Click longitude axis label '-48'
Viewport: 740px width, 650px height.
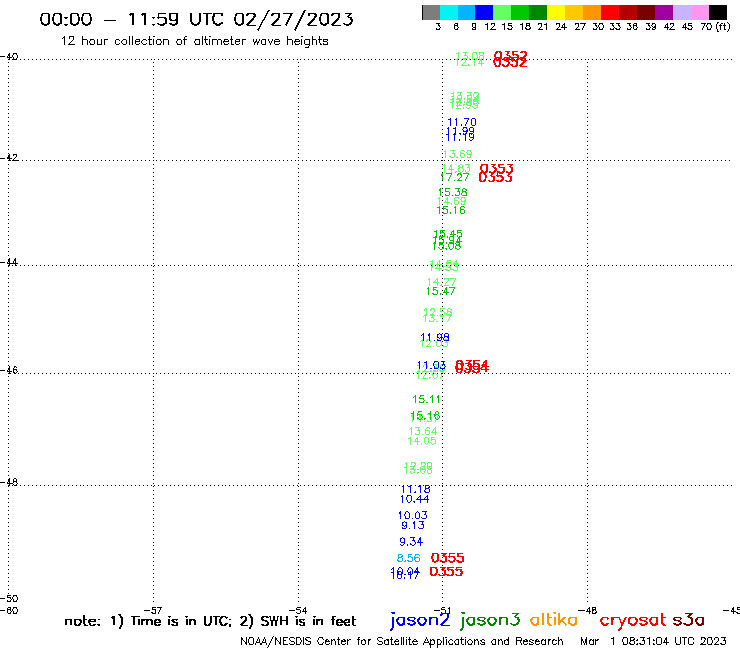coord(588,610)
